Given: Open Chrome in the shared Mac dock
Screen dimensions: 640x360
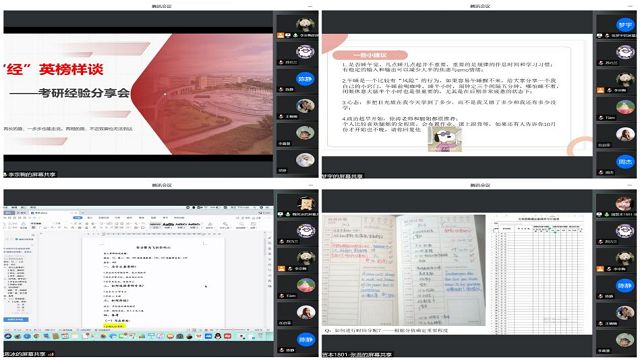Looking at the screenshot, I should tap(37, 336).
